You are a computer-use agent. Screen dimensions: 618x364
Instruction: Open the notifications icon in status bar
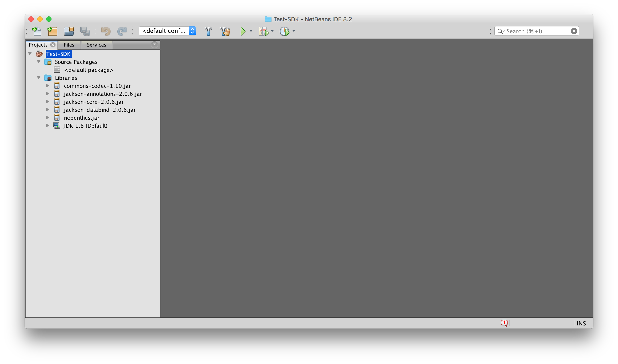tap(504, 323)
